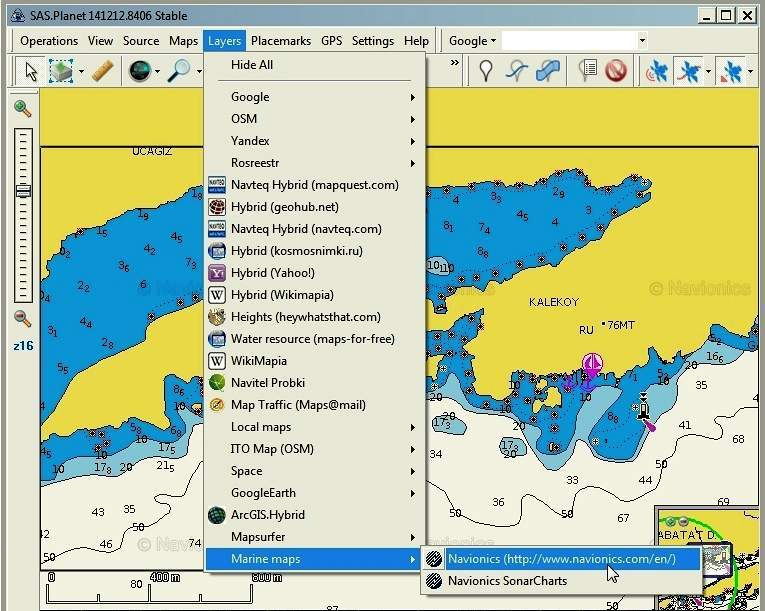Enable Water resource (maps-for-free) layer
The height and width of the screenshot is (611, 765).
tap(315, 339)
